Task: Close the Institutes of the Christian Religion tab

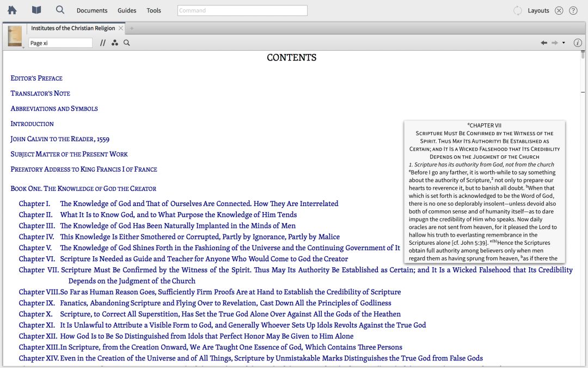Action: (x=121, y=28)
